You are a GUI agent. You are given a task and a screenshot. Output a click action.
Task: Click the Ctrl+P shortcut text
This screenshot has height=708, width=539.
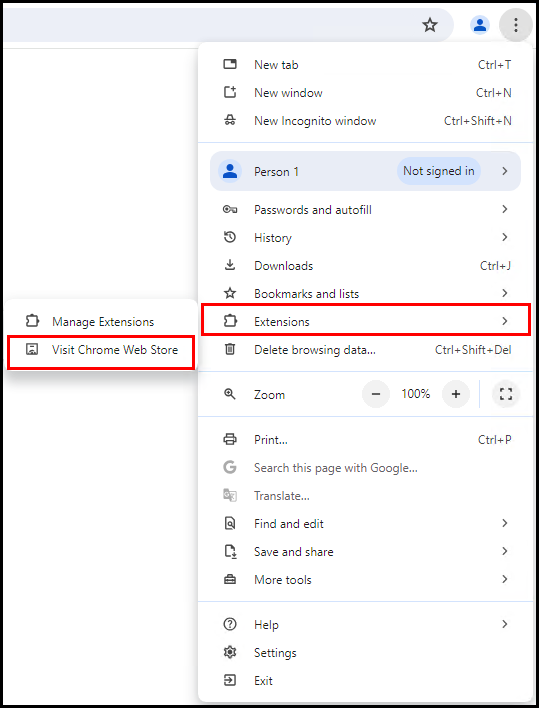(495, 440)
